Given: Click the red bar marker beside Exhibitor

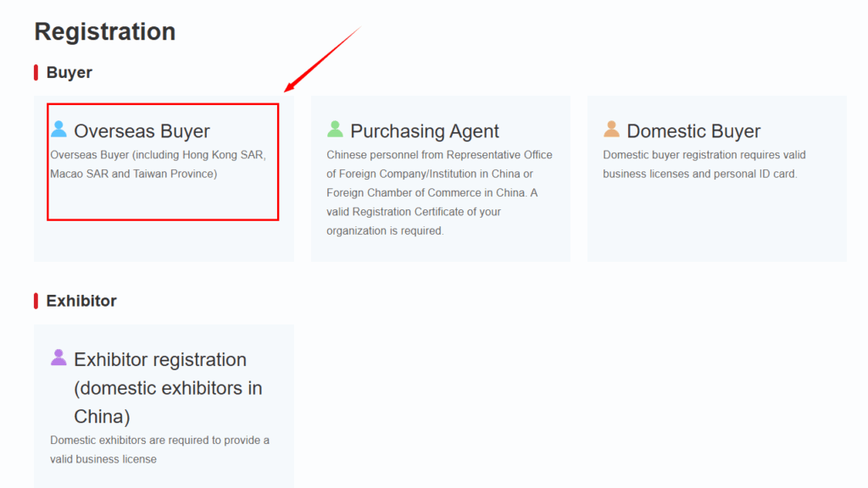Looking at the screenshot, I should (x=36, y=301).
